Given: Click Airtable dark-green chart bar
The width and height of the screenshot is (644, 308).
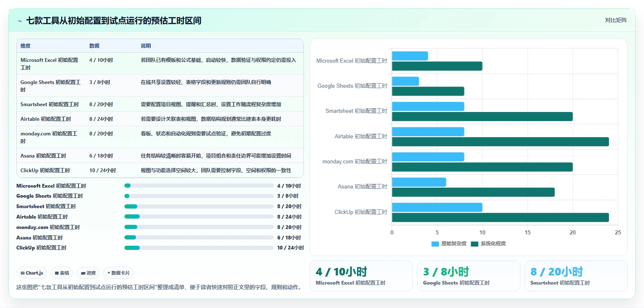Looking at the screenshot, I should (500, 142).
